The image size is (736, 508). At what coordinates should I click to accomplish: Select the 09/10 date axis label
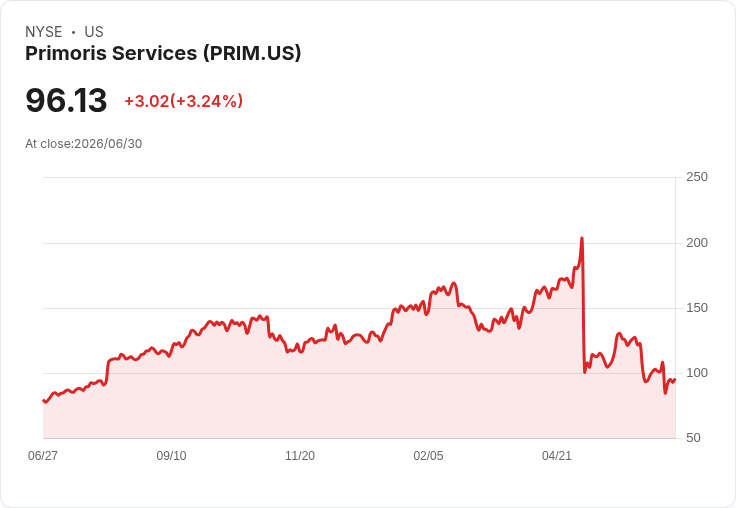coord(171,456)
